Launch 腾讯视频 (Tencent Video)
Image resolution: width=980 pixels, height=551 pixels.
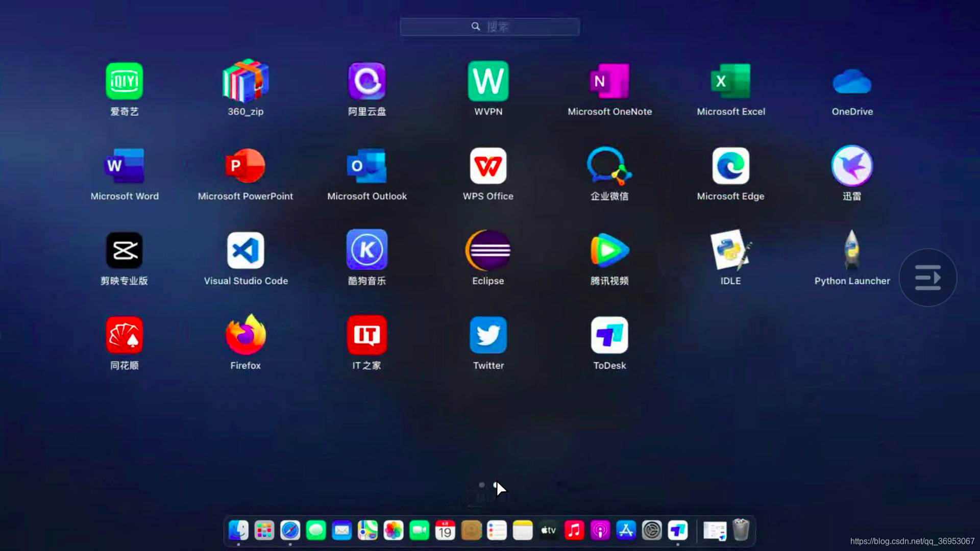click(x=609, y=251)
